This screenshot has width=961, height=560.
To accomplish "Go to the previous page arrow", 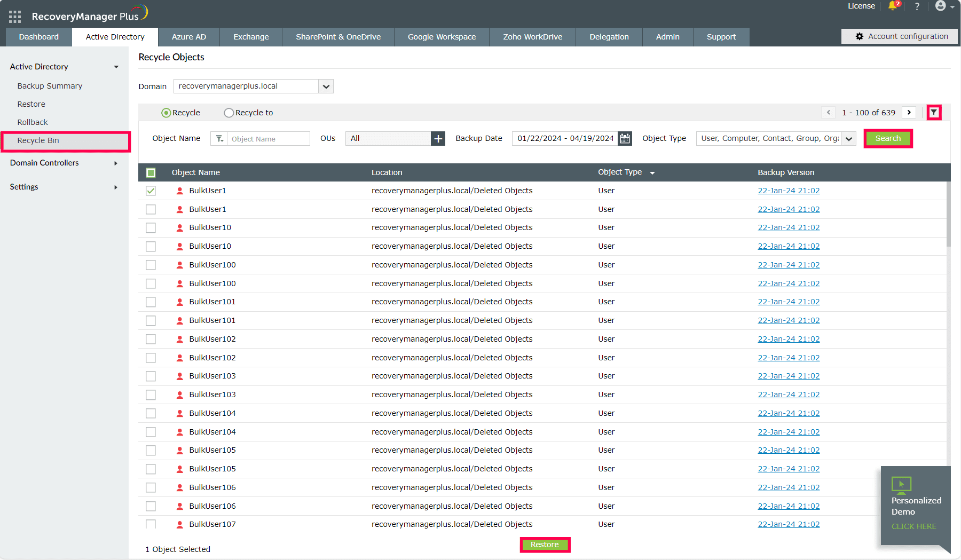I will [x=829, y=113].
